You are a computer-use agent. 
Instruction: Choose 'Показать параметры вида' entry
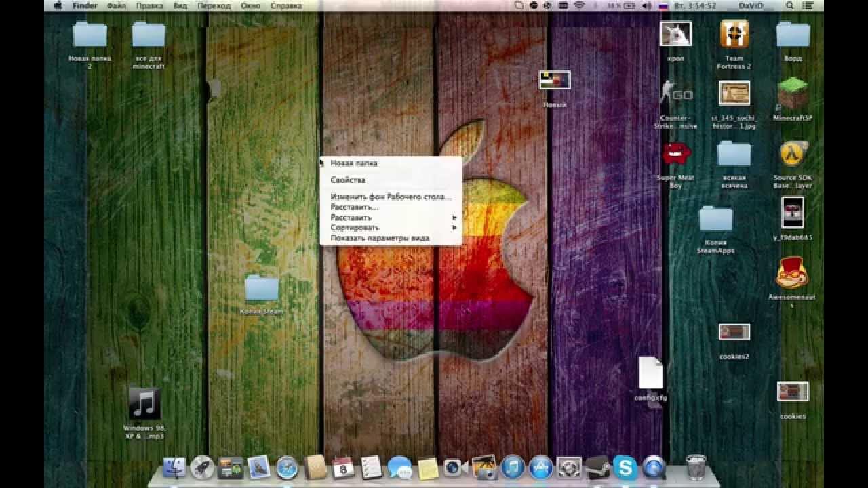tap(391, 239)
